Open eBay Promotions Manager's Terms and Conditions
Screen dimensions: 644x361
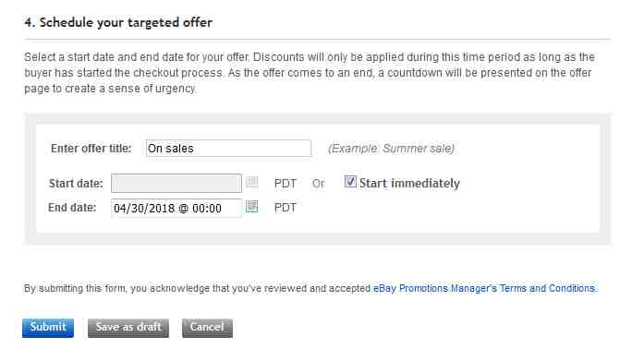coord(485,288)
